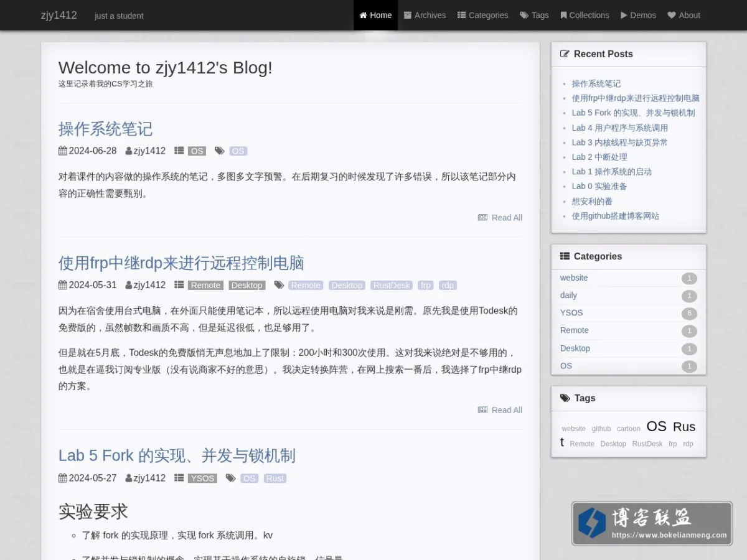
Task: Select the OS tag on Lab 5 post
Action: click(249, 478)
